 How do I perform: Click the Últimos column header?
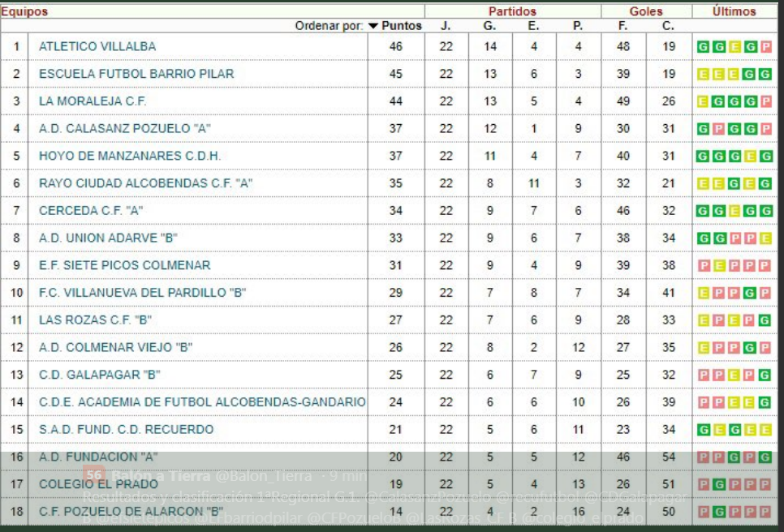click(734, 11)
